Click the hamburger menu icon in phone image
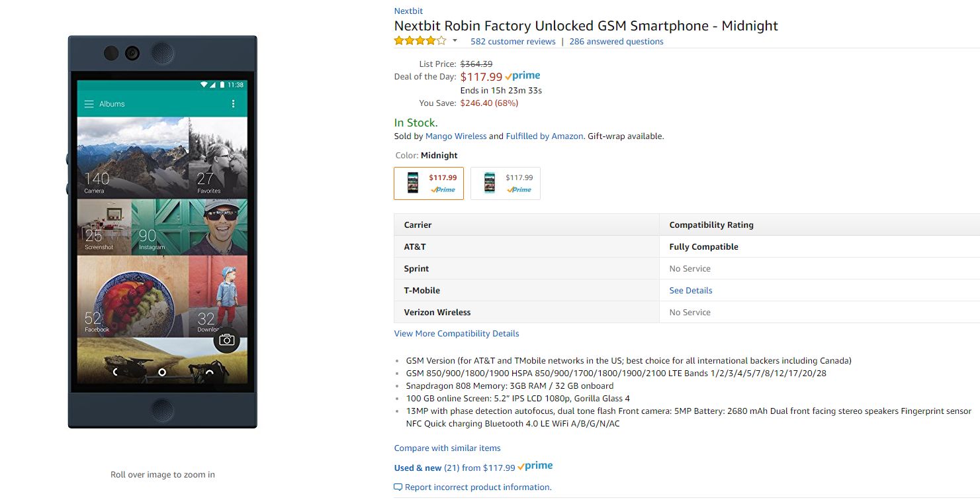This screenshot has width=980, height=502. pos(89,104)
